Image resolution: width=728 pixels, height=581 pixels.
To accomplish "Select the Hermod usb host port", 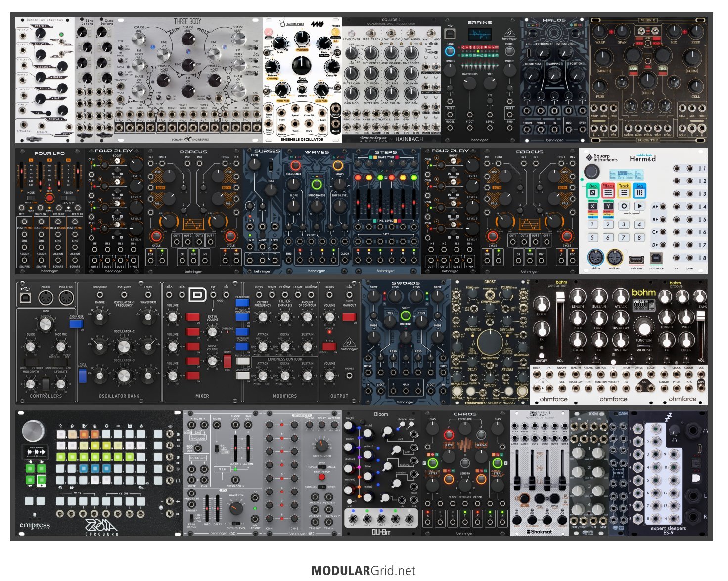I will pyautogui.click(x=637, y=259).
